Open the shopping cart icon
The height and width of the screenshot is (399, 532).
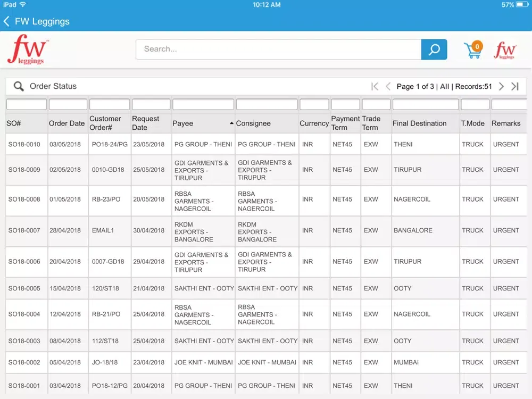(473, 50)
